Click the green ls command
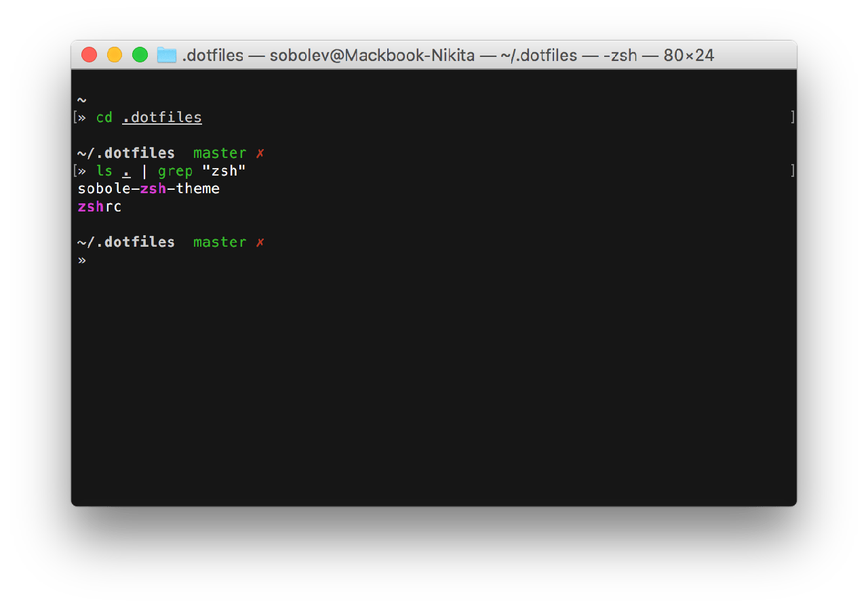Screen dimensions: 868x608 [104, 171]
